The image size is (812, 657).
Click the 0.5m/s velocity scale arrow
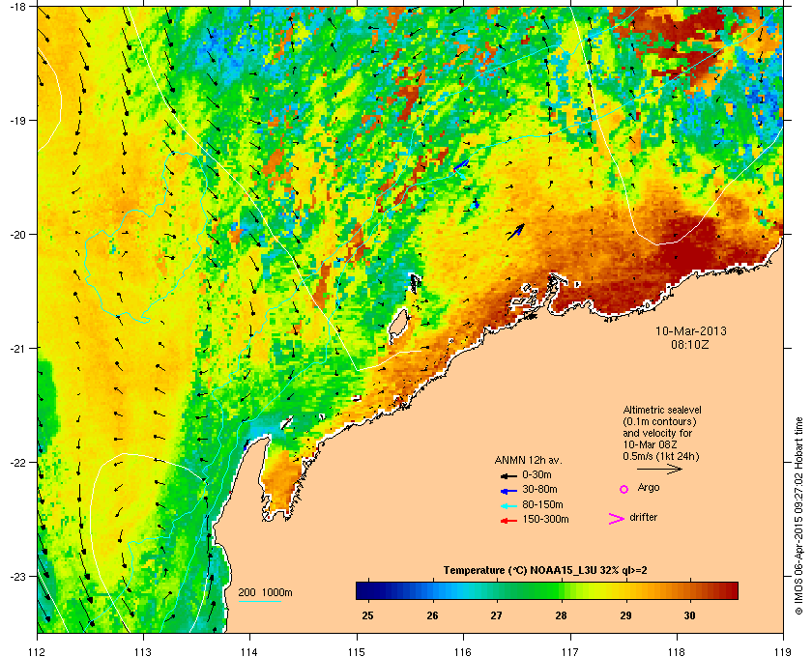point(659,469)
